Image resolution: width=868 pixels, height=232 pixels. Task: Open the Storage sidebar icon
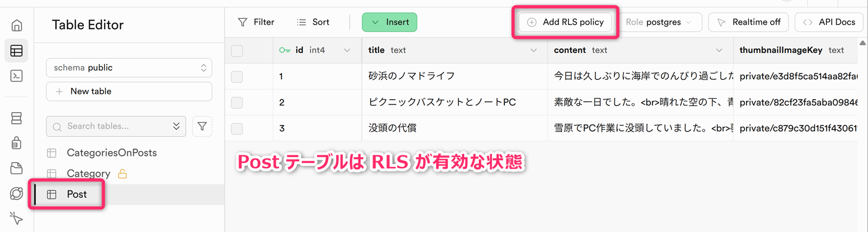17,168
